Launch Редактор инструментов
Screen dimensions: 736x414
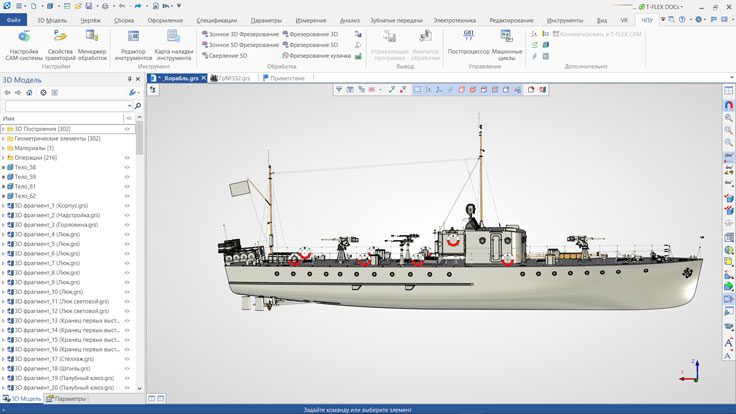tap(133, 45)
